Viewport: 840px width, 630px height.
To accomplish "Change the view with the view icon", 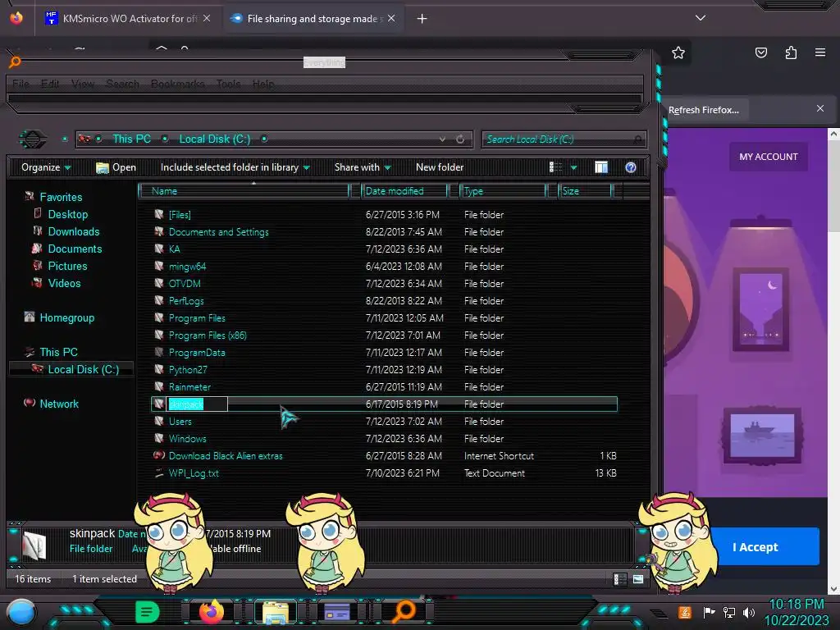I will [555, 167].
